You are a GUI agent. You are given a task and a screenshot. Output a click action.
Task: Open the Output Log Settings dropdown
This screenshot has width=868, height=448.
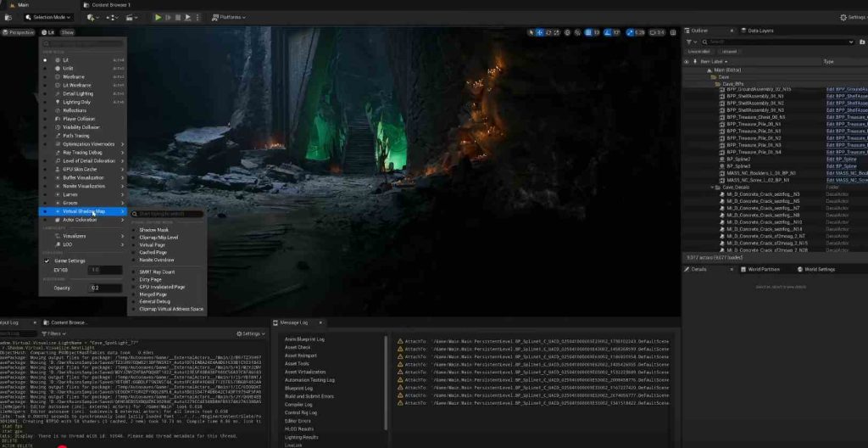click(x=251, y=333)
